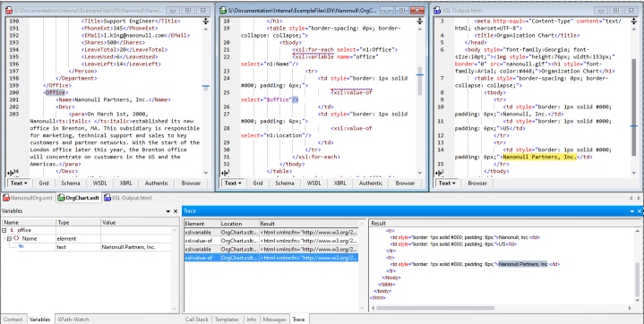Screen dimensions: 644x324
Task: Click the split-view icon in OrgChart pane
Action: tap(420, 21)
